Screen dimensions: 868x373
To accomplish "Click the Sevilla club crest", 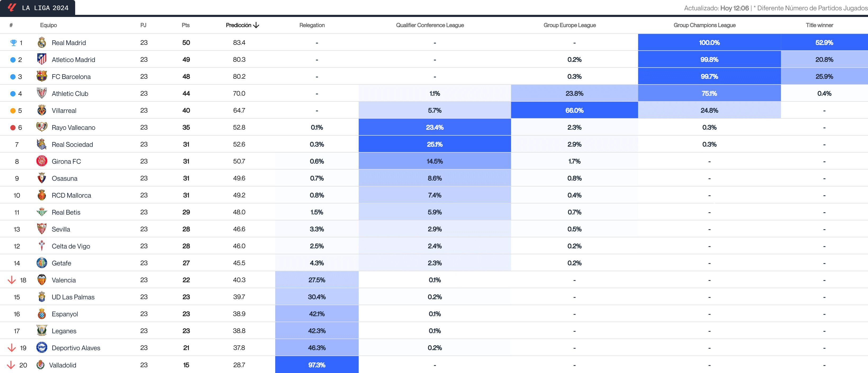I will click(42, 229).
